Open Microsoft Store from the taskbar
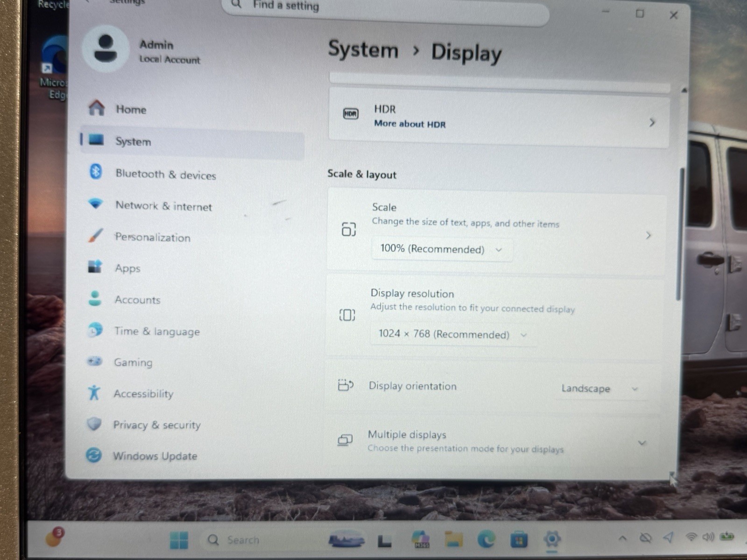The height and width of the screenshot is (560, 747). [519, 540]
